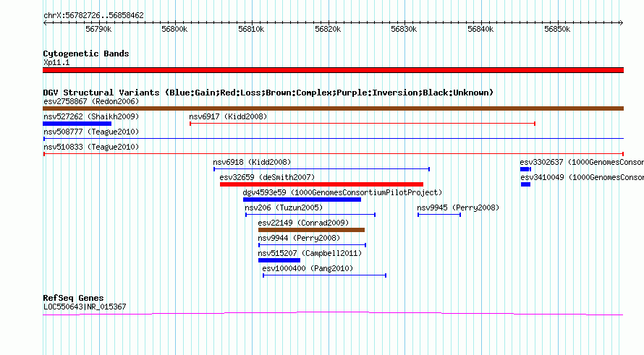
Task: Click the Xp11.1 band label
Action: (56, 62)
